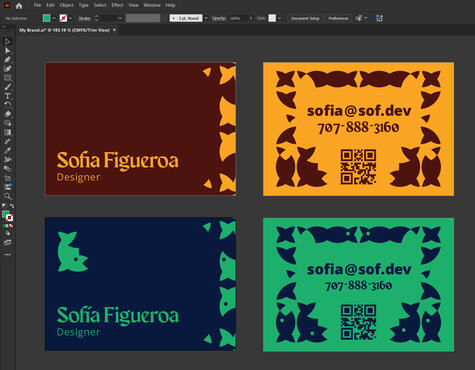Open the Select menu
475x370 pixels.
tap(100, 5)
